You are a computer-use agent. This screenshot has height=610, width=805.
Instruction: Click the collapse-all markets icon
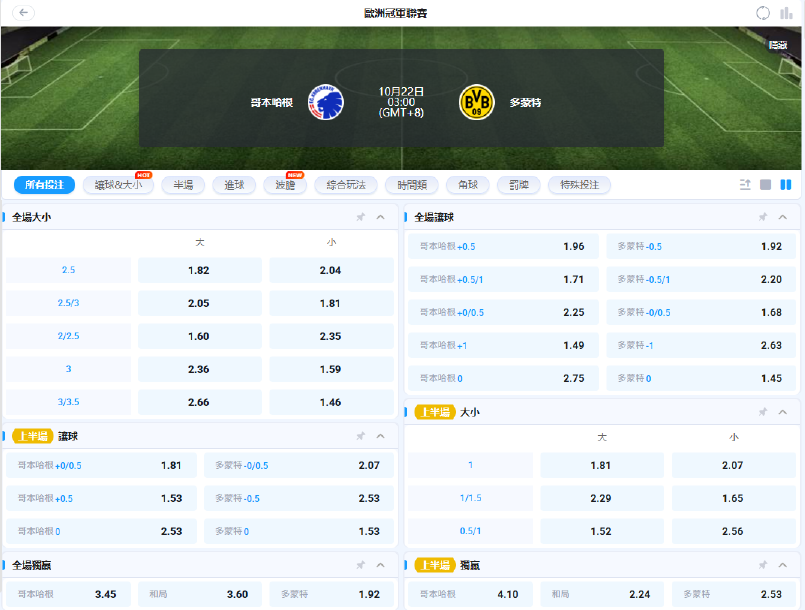point(744,185)
